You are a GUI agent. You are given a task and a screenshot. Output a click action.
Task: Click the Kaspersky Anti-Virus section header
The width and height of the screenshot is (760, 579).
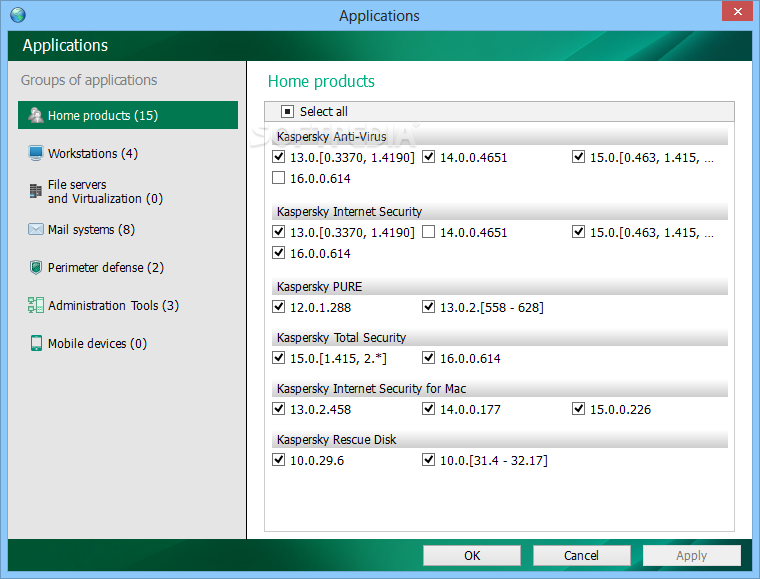(500, 137)
